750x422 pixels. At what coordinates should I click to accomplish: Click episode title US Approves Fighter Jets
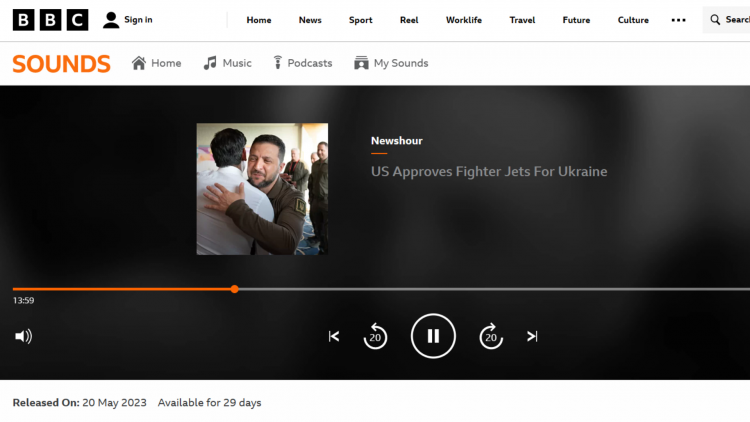(x=489, y=171)
